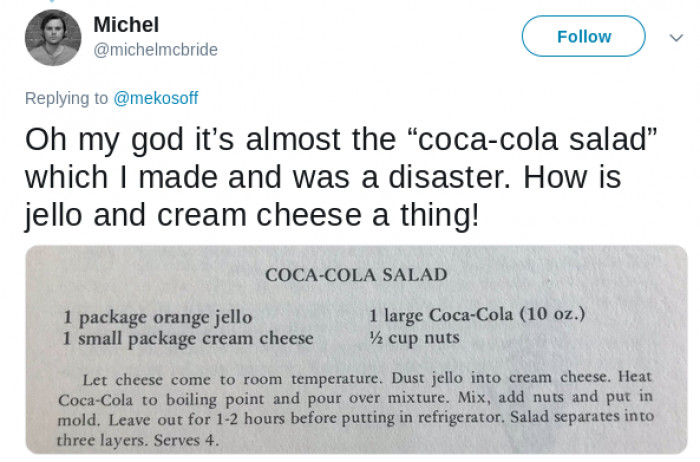Open the @mekosoff profile link
The image size is (700, 462).
(155, 97)
